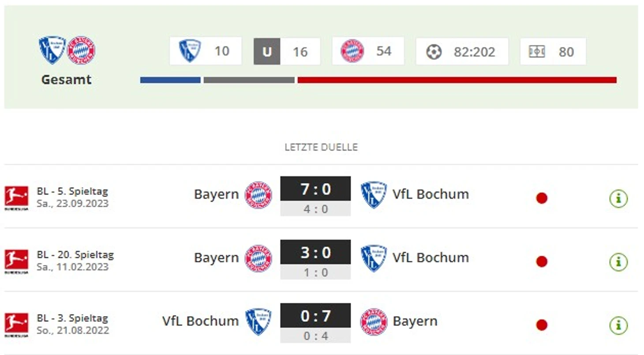Click the red result dot for 23.09.2023
Image resolution: width=644 pixels, height=355 pixels.
(542, 199)
